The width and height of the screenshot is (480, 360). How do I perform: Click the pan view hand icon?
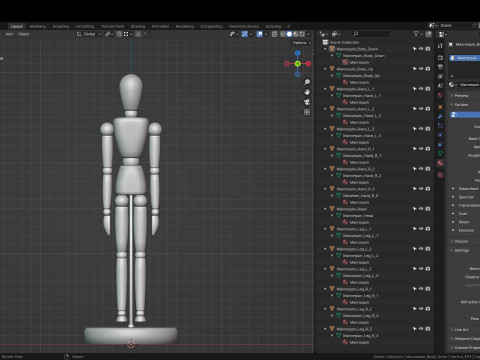tap(307, 92)
